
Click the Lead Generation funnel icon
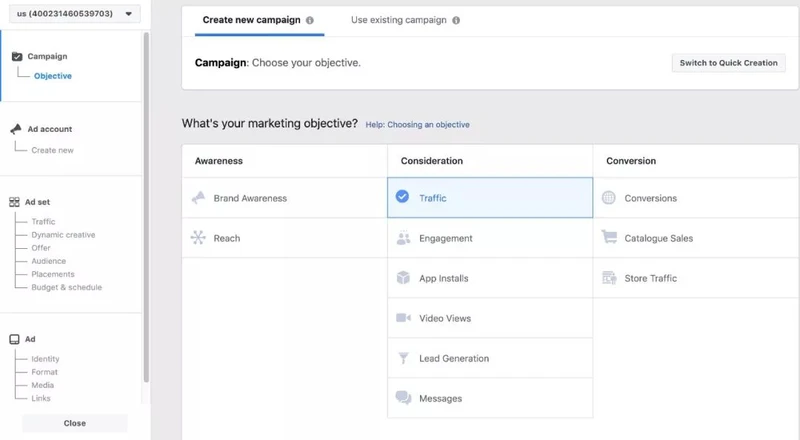click(404, 358)
